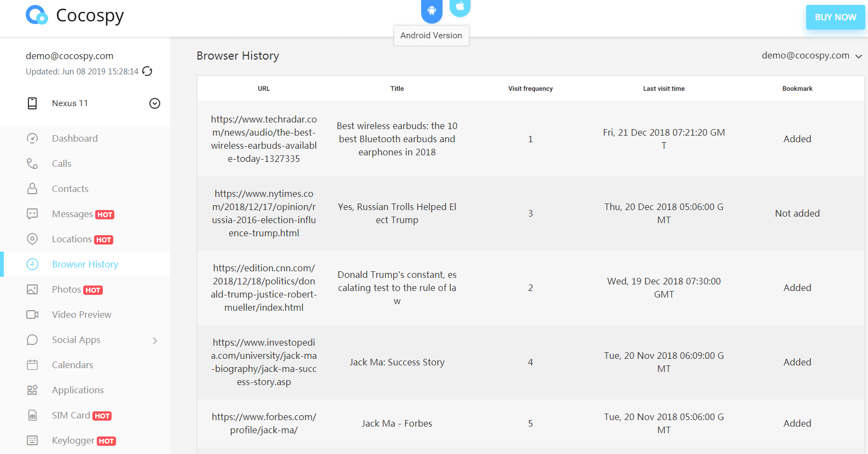868x454 pixels.
Task: Click the HOT badge next to SIM Card
Action: [x=102, y=416]
